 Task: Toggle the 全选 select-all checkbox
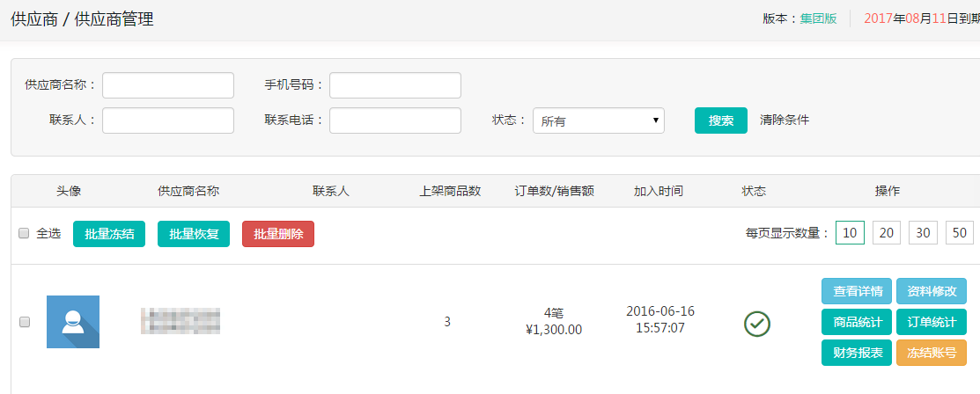tap(25, 233)
